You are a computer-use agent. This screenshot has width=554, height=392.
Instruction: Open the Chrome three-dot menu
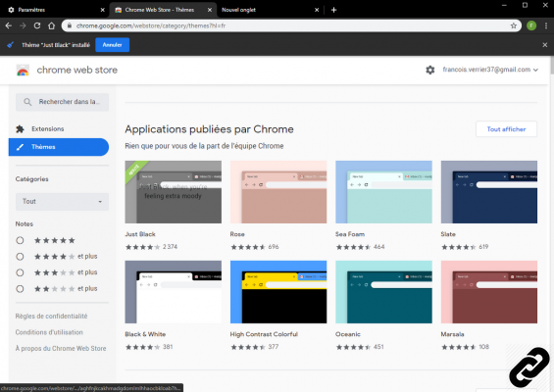click(x=546, y=25)
